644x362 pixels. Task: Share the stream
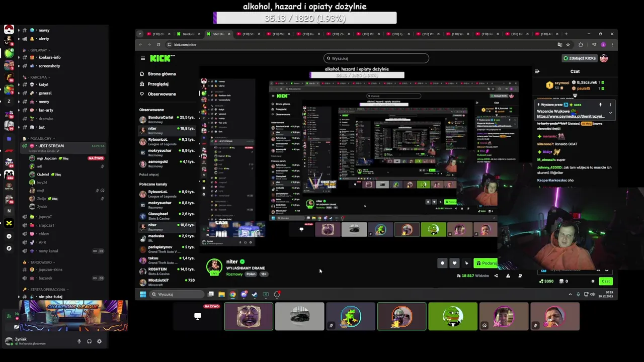coord(496,276)
